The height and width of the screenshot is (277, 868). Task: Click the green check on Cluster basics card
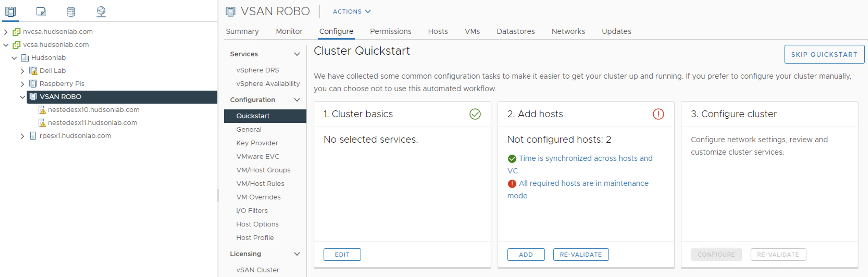coord(475,114)
